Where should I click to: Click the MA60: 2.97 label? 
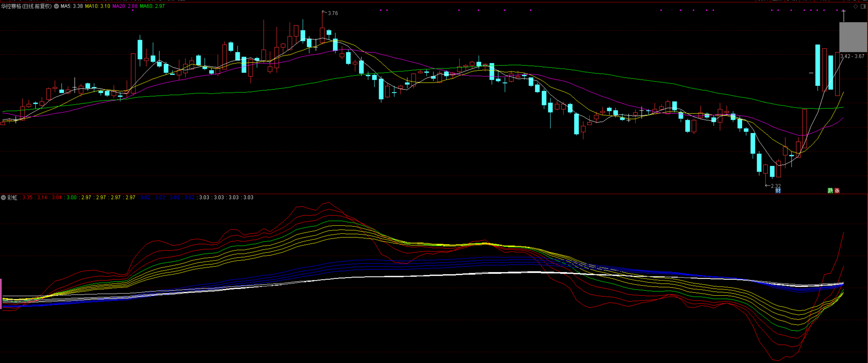point(152,6)
